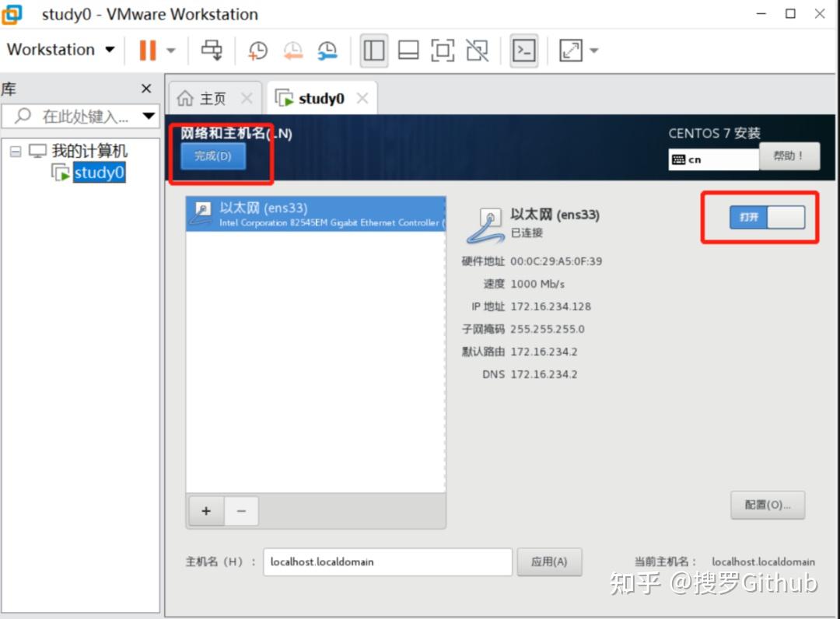The width and height of the screenshot is (840, 619).
Task: Toggle the thumbnail bar view
Action: (x=408, y=51)
